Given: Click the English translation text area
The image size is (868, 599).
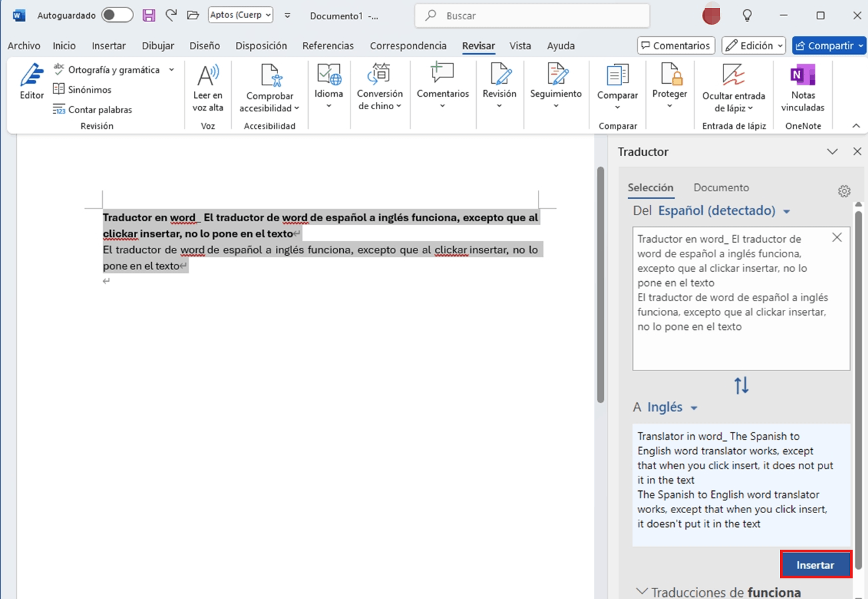Looking at the screenshot, I should pyautogui.click(x=741, y=485).
